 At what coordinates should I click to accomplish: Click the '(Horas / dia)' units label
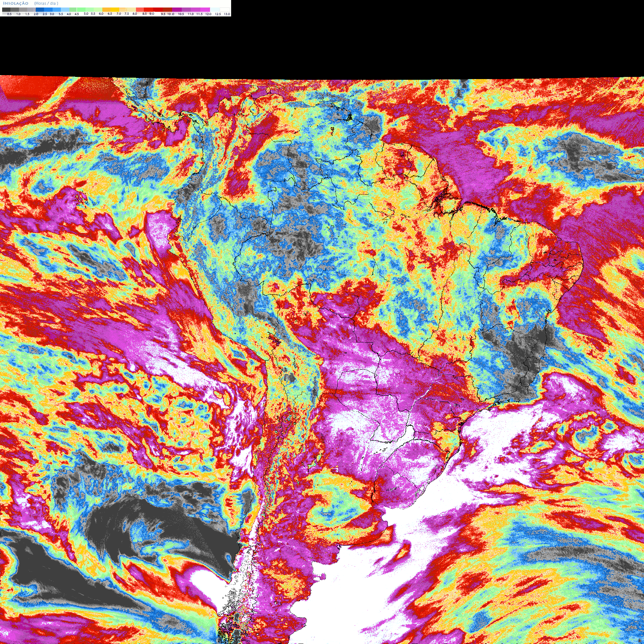click(x=46, y=3)
